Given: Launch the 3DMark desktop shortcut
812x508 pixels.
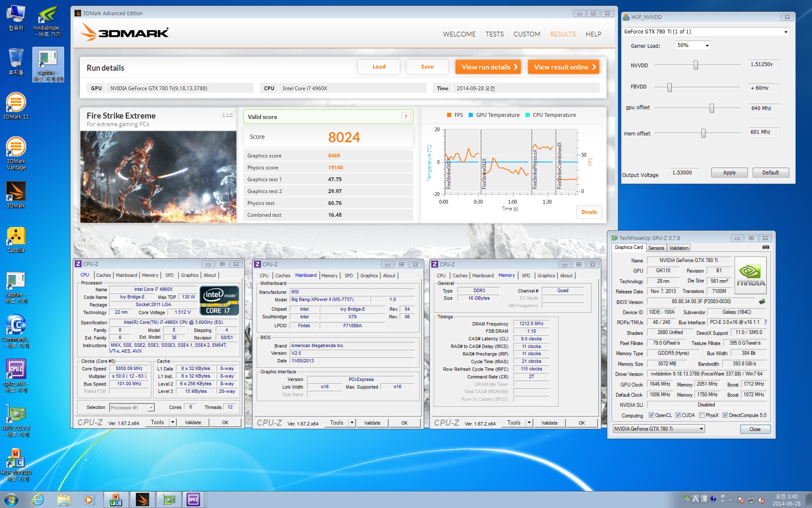Looking at the screenshot, I should 16,195.
